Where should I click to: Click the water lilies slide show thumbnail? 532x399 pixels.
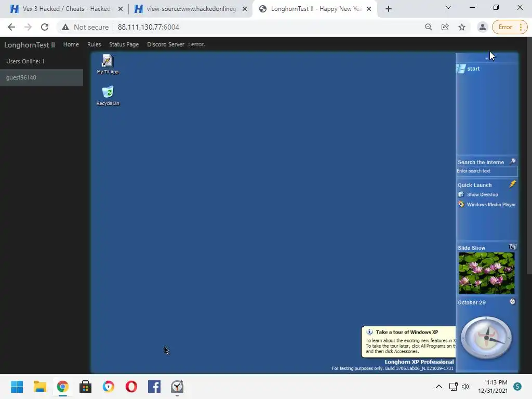(x=486, y=273)
